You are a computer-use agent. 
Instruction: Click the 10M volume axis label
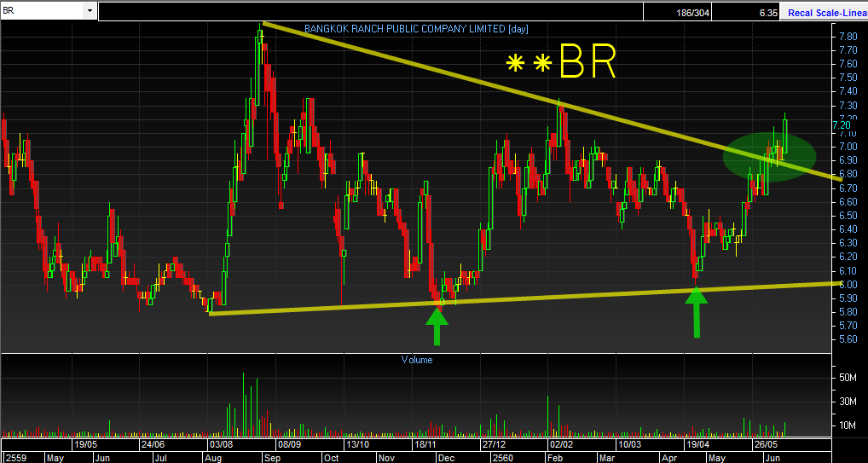tap(848, 425)
